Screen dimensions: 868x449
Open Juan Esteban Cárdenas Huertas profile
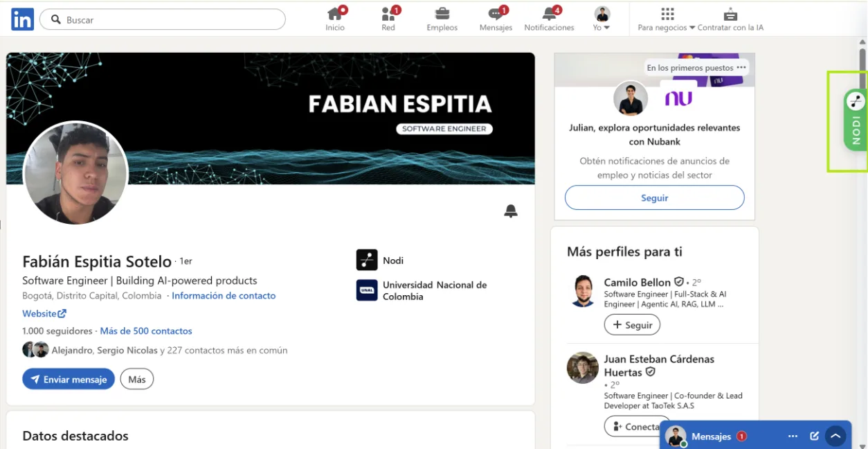[x=659, y=365]
